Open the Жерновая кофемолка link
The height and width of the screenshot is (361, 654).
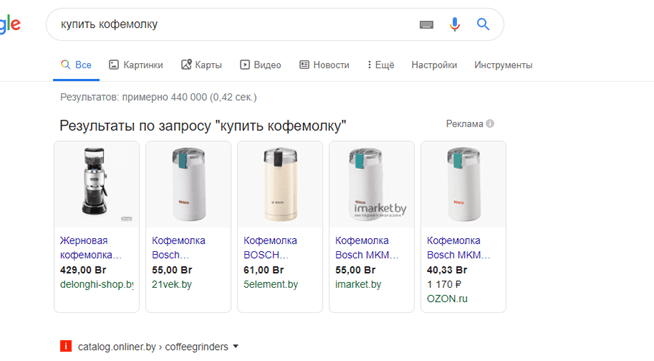pos(91,248)
